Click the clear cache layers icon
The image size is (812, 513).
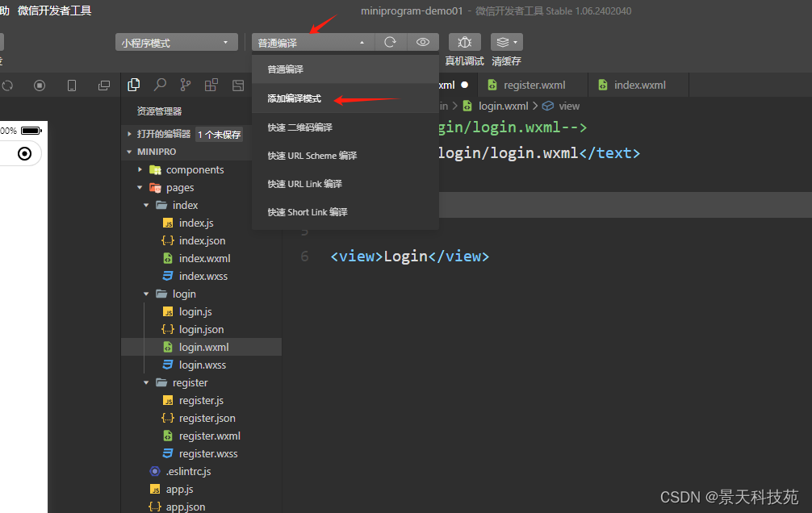pyautogui.click(x=506, y=42)
